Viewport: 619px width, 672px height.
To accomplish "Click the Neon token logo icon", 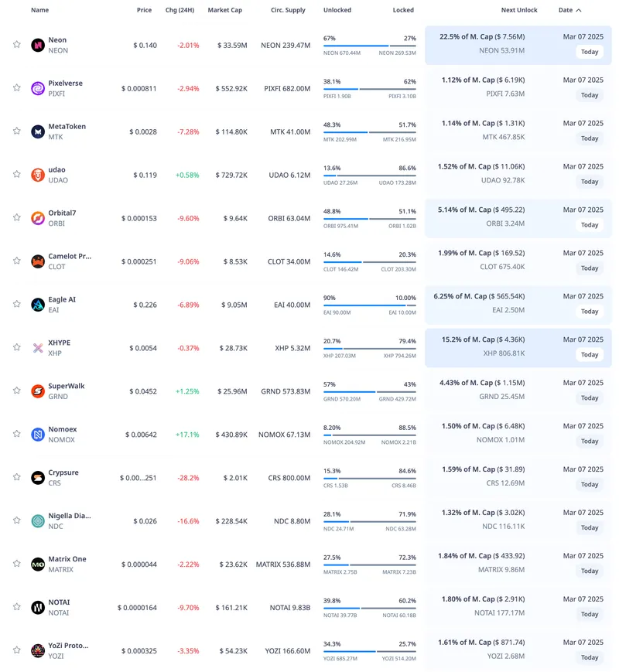I will pyautogui.click(x=38, y=45).
